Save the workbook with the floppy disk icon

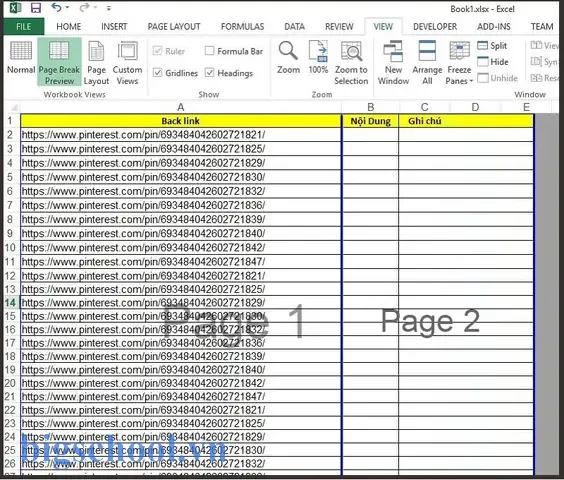pyautogui.click(x=36, y=8)
